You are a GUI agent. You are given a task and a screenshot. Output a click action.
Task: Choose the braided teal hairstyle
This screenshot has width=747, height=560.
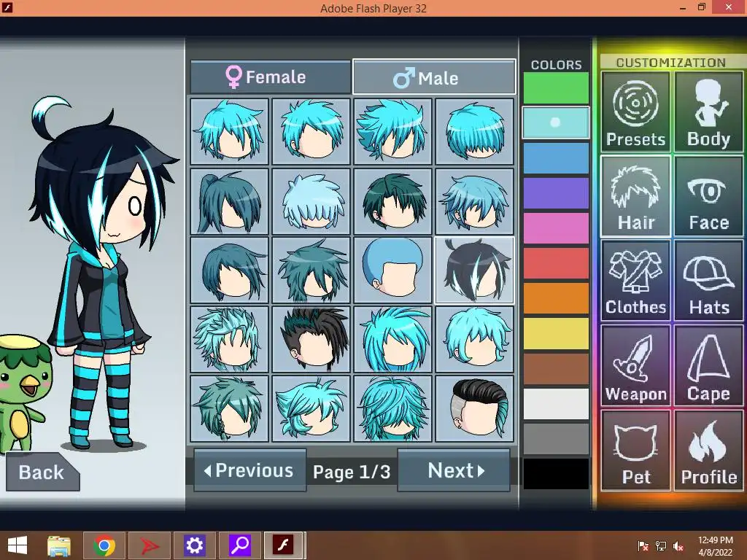230,408
